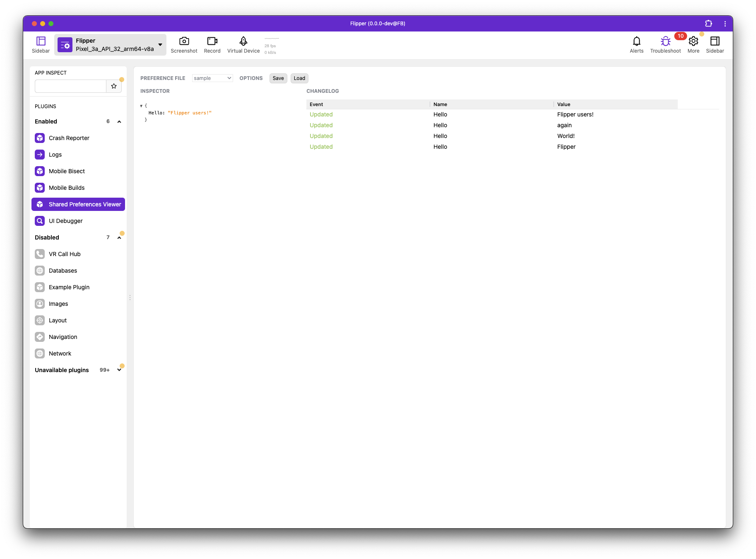Click the 28 fps performance indicator

pos(270,46)
